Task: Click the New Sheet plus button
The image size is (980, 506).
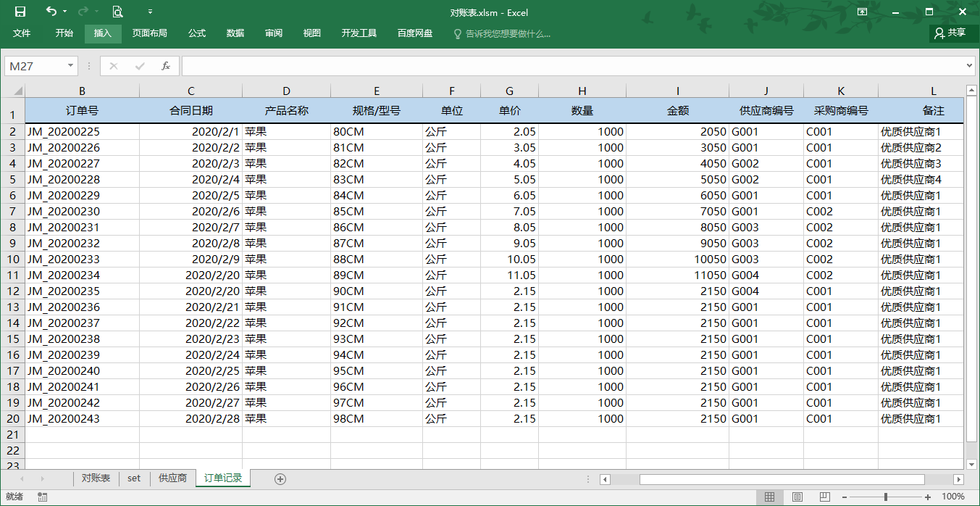Action: point(279,478)
